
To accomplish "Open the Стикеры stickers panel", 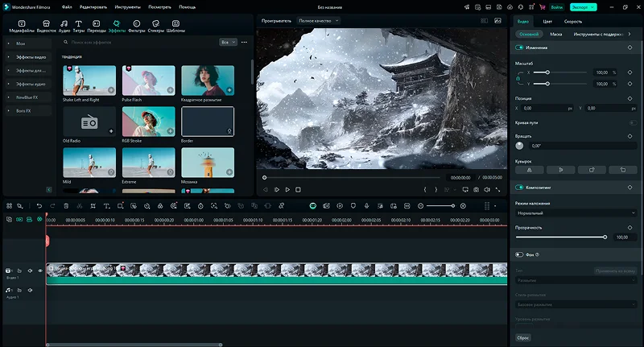I will 155,27.
